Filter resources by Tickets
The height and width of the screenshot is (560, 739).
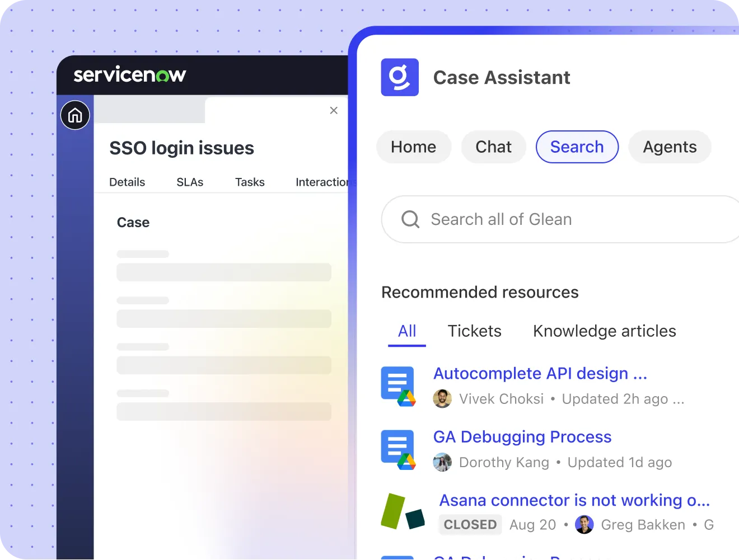(475, 331)
